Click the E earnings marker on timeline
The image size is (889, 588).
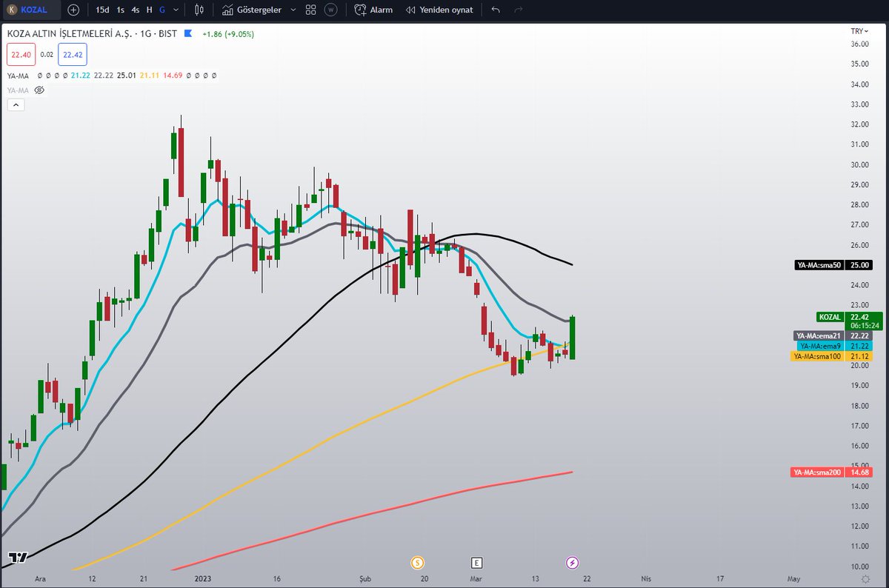[476, 564]
